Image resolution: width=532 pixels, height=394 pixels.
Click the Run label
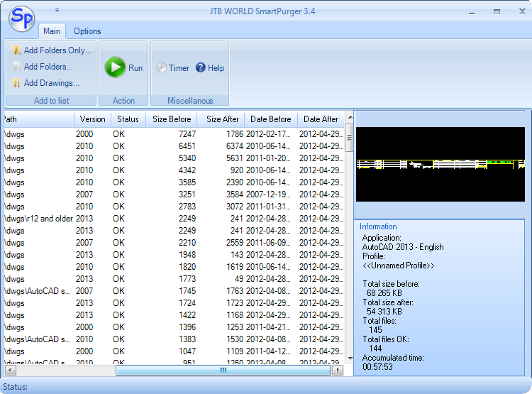(x=135, y=68)
